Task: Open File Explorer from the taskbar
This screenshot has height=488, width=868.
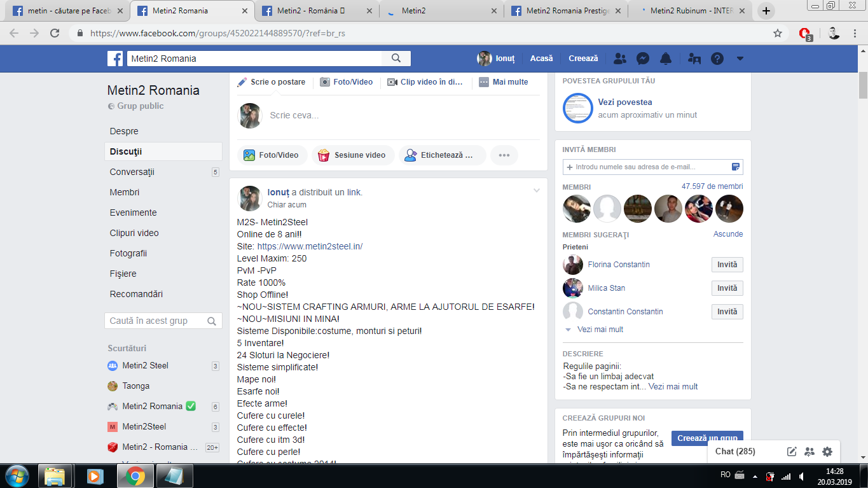Action: [x=55, y=476]
